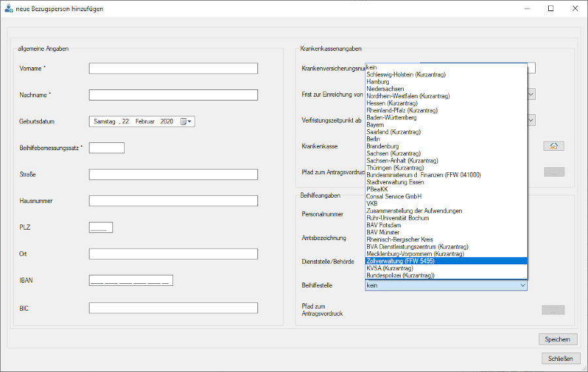
Task: Choose the 'kein' option at list top
Action: coord(372,67)
